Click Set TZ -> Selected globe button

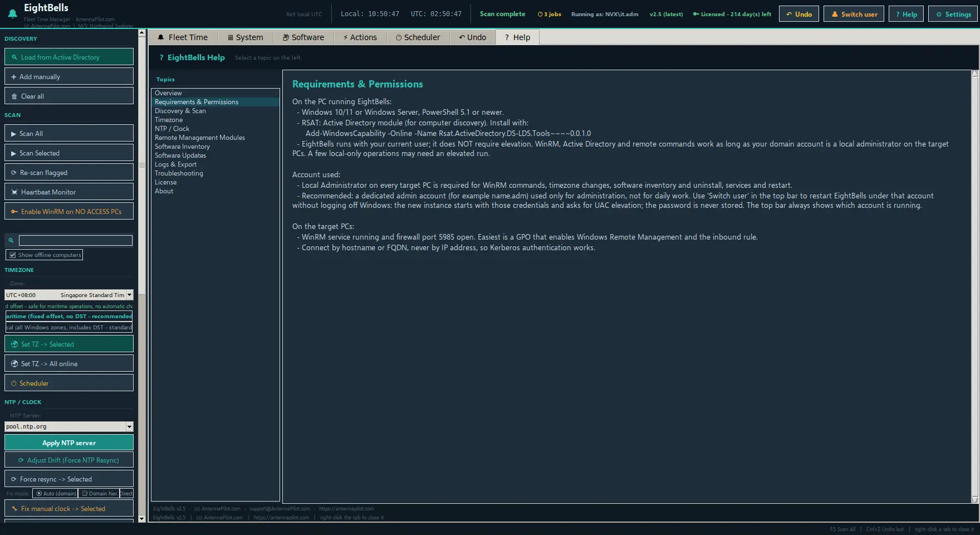pos(69,344)
